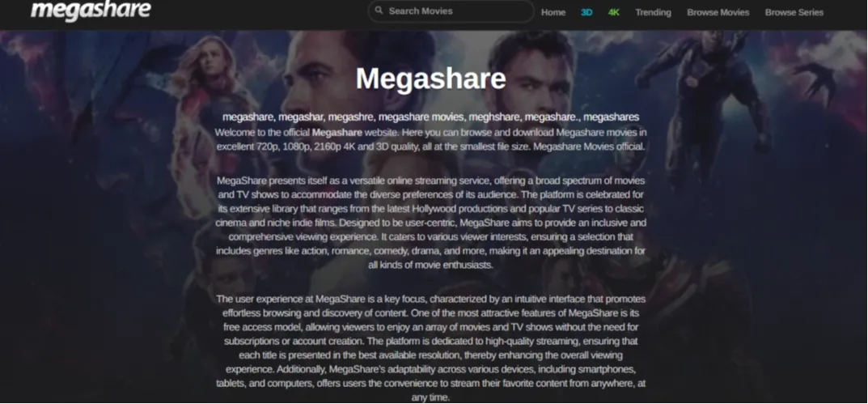The height and width of the screenshot is (404, 868).
Task: Open the Home menu item
Action: coord(553,12)
